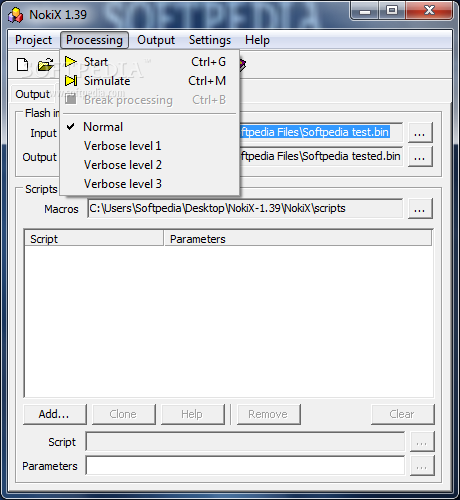This screenshot has width=460, height=500.
Task: Click the Add... script button
Action: click(x=55, y=414)
